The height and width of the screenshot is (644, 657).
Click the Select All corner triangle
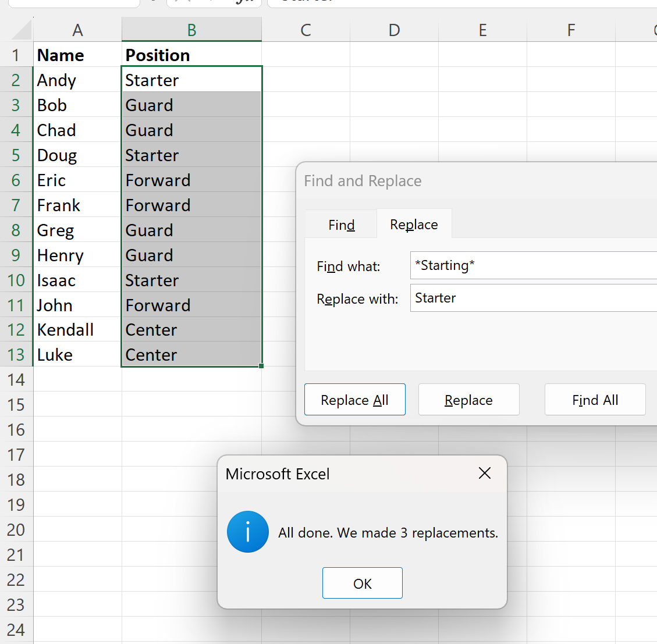click(21, 30)
